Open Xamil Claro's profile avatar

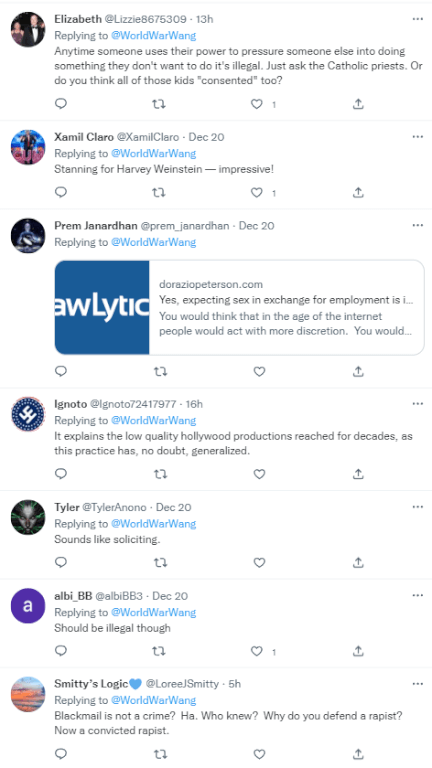[28, 147]
